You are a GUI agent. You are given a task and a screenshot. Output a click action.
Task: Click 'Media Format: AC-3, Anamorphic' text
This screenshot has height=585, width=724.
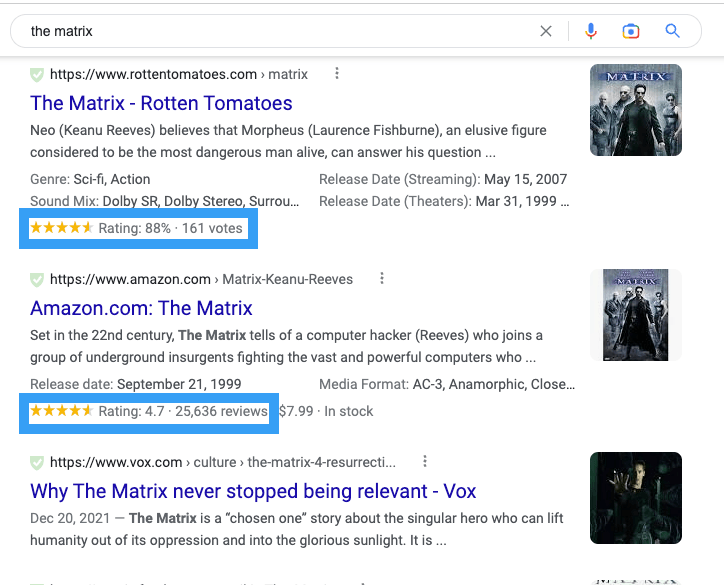pyautogui.click(x=447, y=384)
